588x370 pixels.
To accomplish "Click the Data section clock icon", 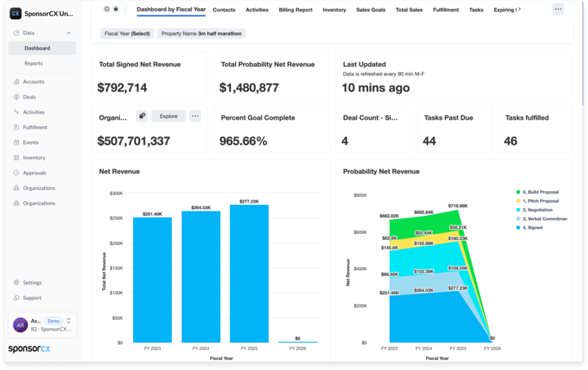I will coord(16,33).
